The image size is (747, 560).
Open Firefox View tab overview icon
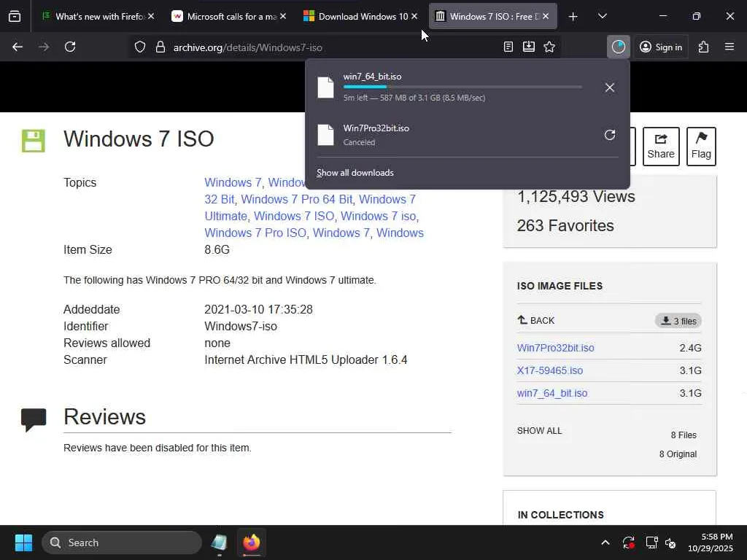(15, 17)
